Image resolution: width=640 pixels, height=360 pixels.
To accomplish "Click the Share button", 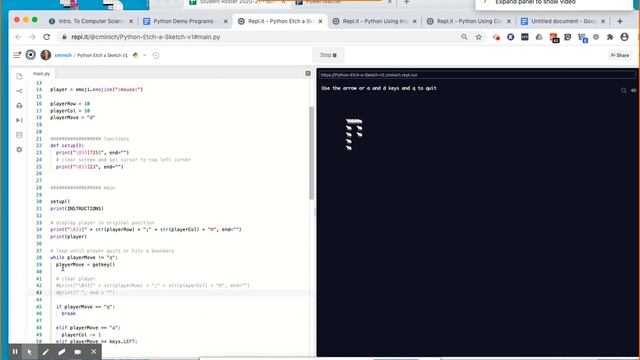I will pyautogui.click(x=620, y=55).
